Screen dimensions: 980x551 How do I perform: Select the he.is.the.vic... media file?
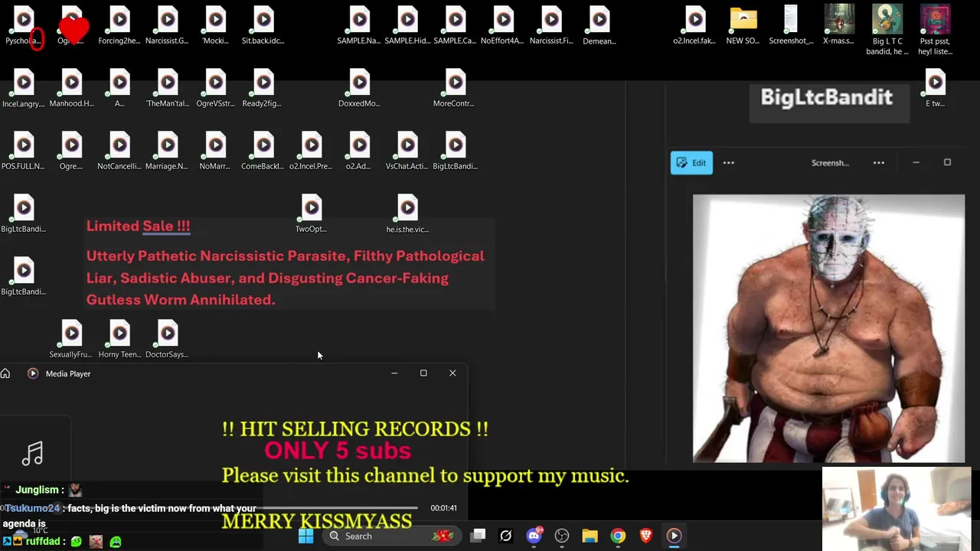[x=407, y=214]
